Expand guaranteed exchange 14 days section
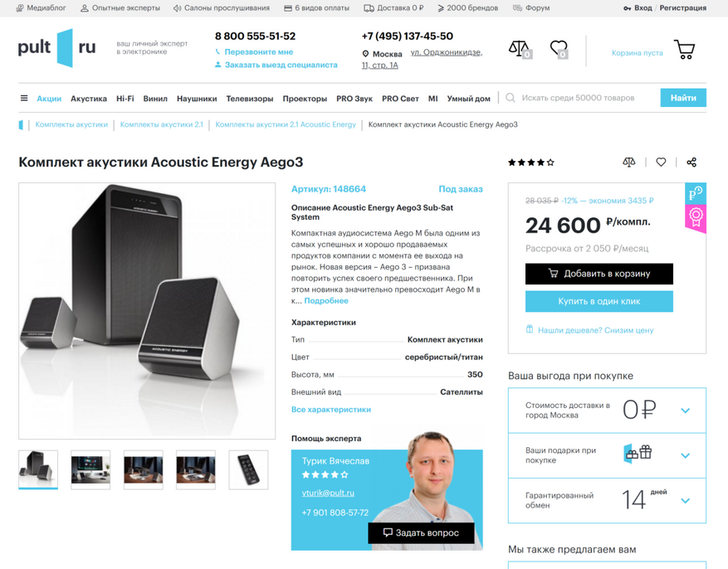728x569 pixels. click(607, 500)
